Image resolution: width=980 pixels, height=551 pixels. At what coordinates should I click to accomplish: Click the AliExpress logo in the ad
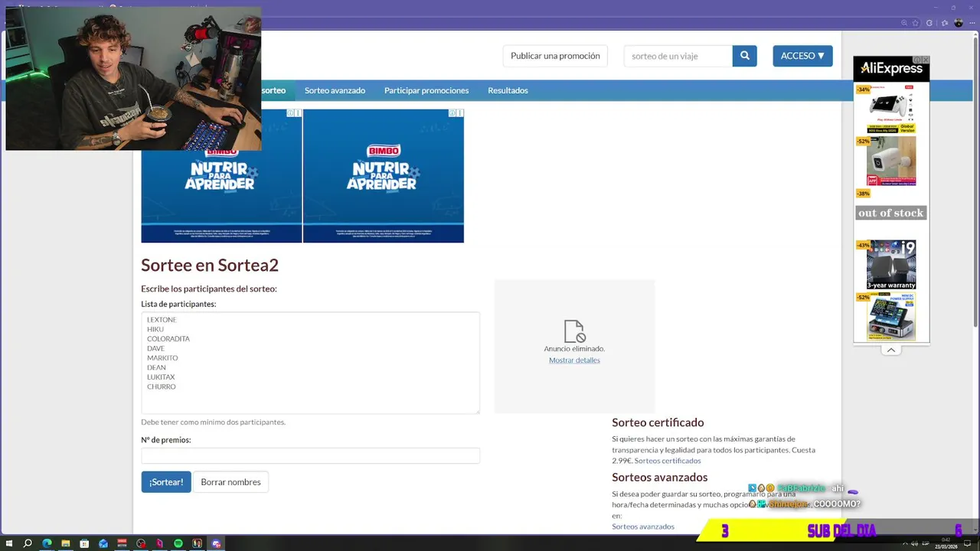(891, 69)
